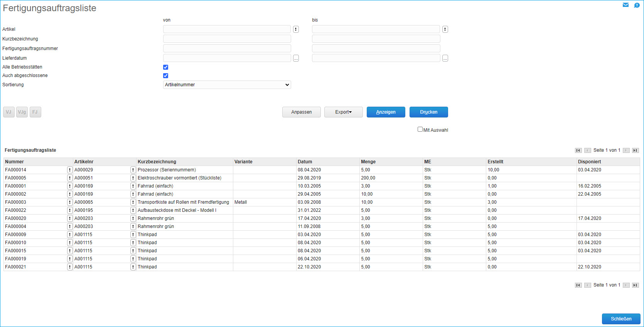Click the Drucken button
This screenshot has height=327, width=644.
point(429,112)
